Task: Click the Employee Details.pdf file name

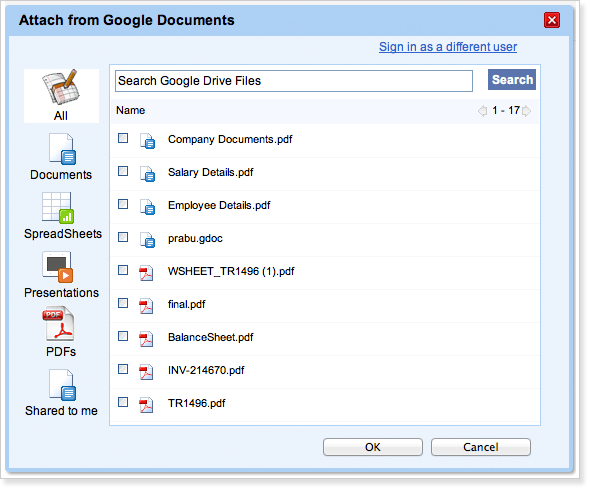Action: tap(219, 205)
